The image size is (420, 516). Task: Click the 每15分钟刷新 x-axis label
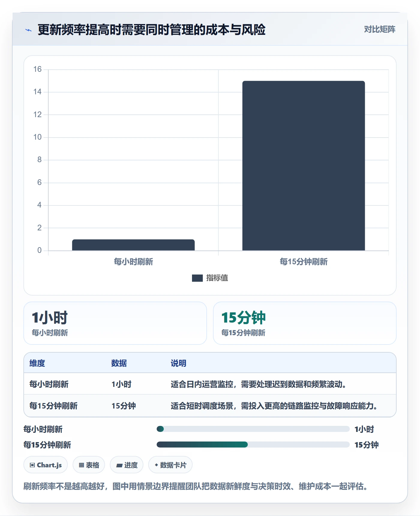coord(304,262)
